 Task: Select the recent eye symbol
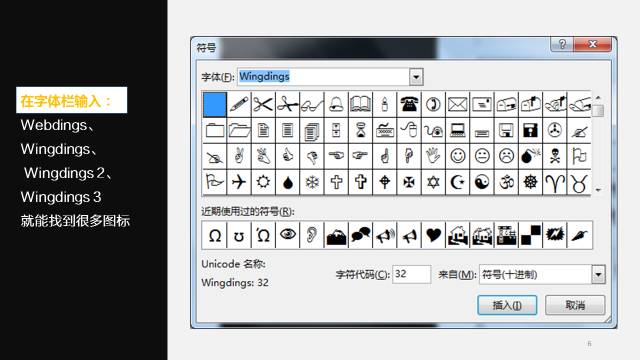click(287, 235)
